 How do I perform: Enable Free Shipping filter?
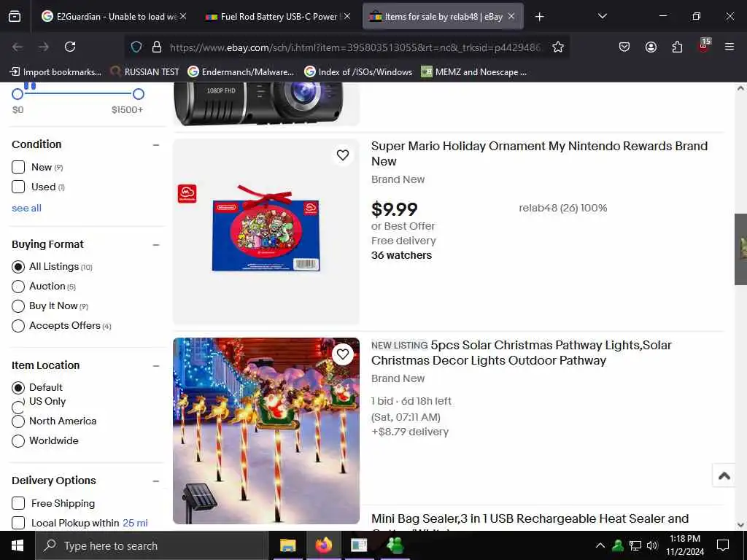pyautogui.click(x=18, y=503)
